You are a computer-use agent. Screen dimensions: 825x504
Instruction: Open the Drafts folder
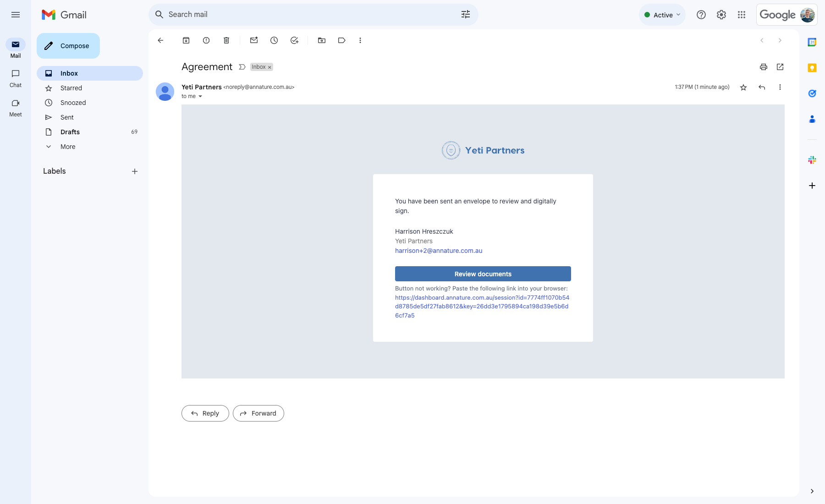coord(70,132)
